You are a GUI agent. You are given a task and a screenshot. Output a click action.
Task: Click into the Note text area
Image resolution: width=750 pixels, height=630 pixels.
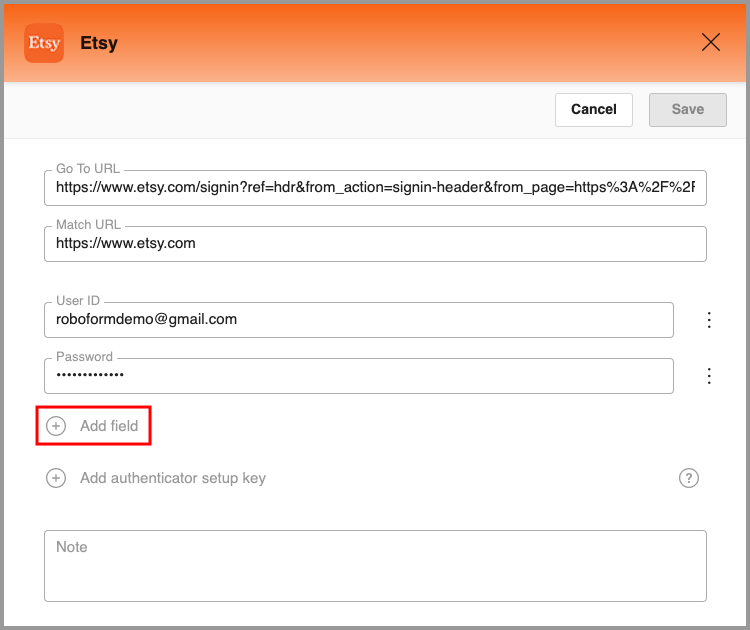click(375, 565)
